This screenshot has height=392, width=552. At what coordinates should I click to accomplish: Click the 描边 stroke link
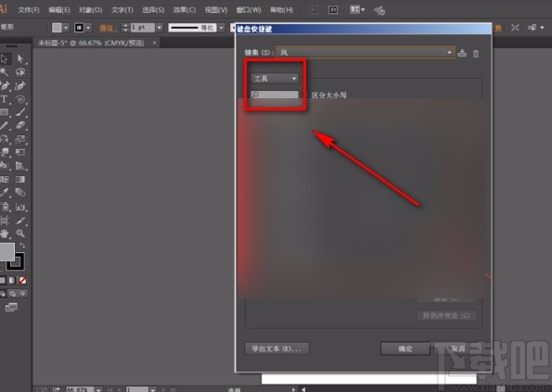(x=107, y=28)
